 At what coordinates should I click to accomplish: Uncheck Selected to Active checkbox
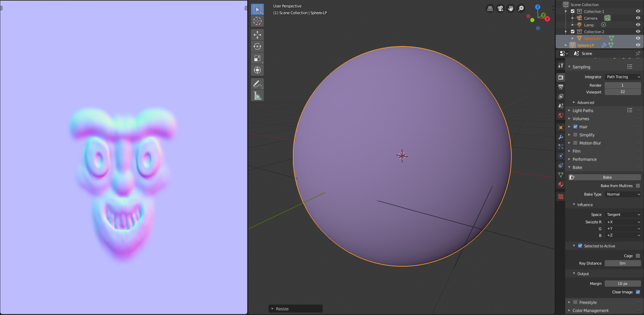pyautogui.click(x=580, y=246)
